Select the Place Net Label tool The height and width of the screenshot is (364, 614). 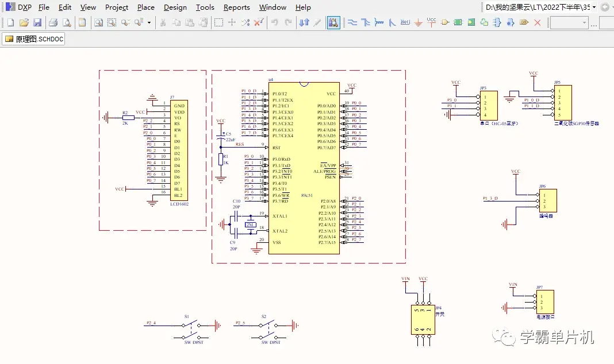(405, 22)
